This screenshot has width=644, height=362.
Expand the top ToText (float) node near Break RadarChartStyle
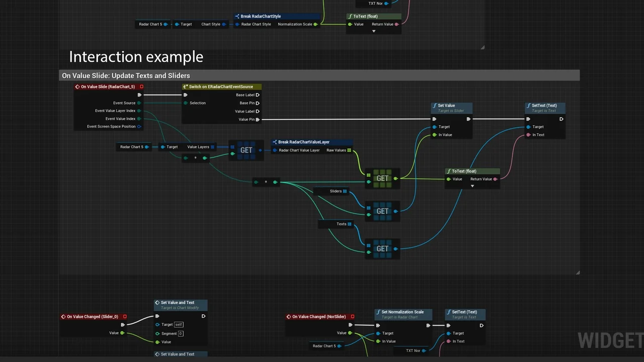tap(373, 31)
